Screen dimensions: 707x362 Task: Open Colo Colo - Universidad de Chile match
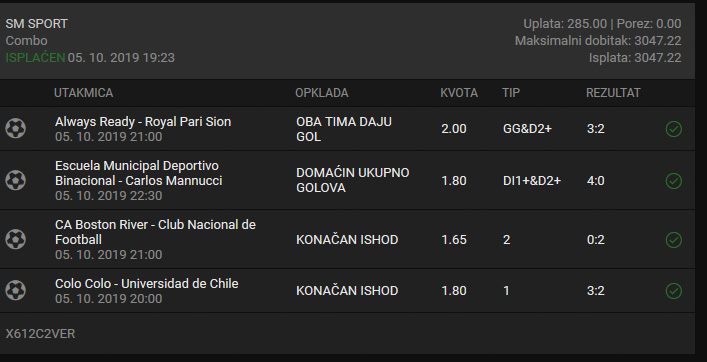click(x=147, y=284)
